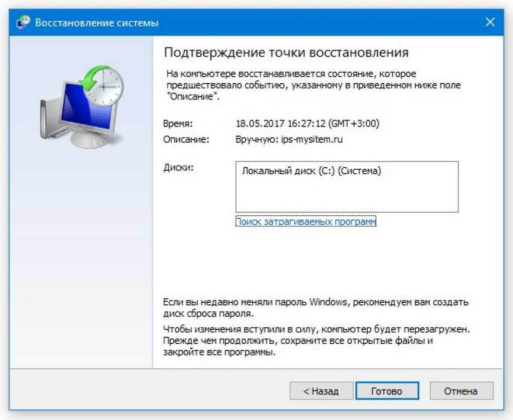Click the System Restore title bar icon

(23, 22)
